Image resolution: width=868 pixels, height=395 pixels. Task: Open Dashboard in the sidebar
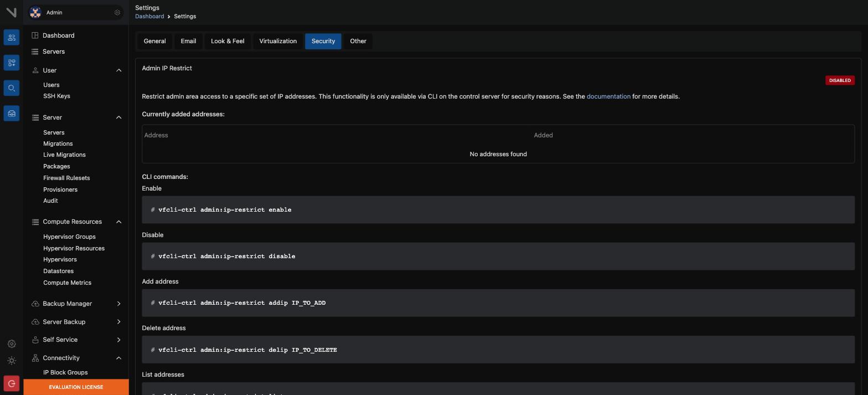pyautogui.click(x=58, y=35)
